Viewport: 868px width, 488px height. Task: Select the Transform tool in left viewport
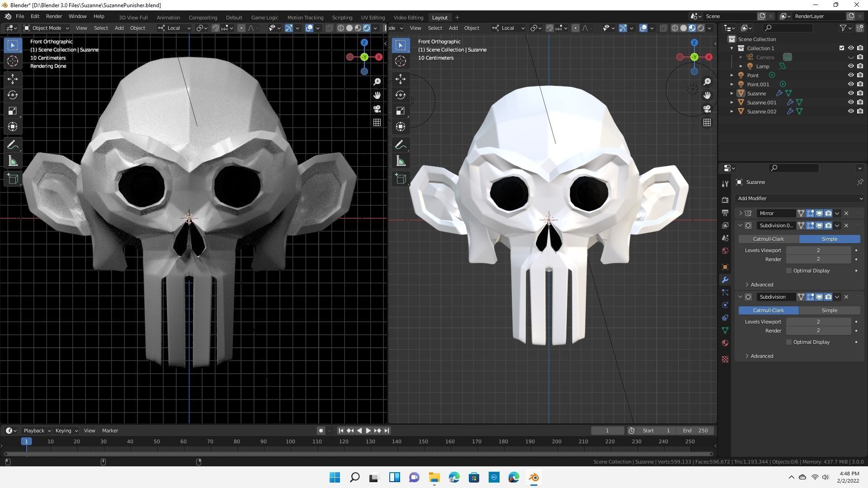click(x=13, y=127)
